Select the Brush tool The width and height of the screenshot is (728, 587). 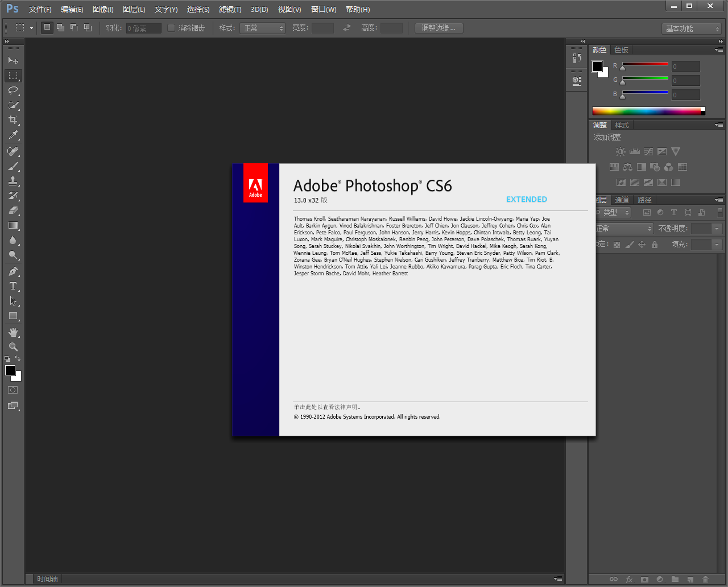(x=13, y=166)
